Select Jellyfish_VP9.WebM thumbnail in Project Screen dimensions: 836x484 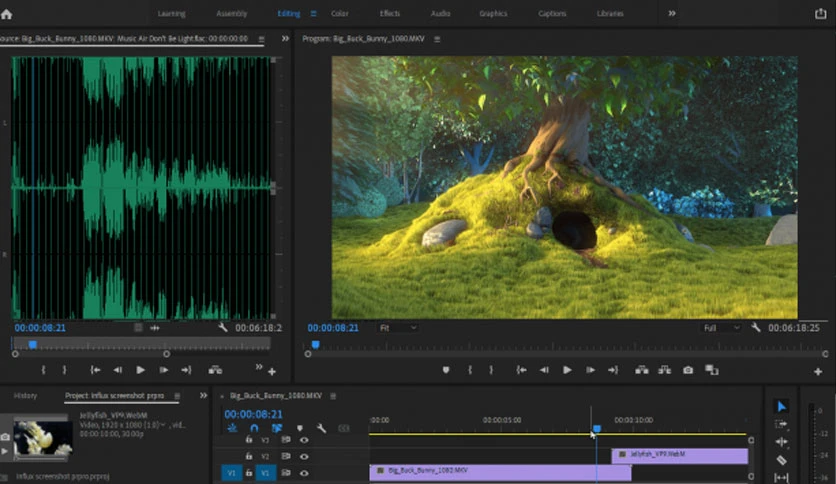click(x=43, y=438)
